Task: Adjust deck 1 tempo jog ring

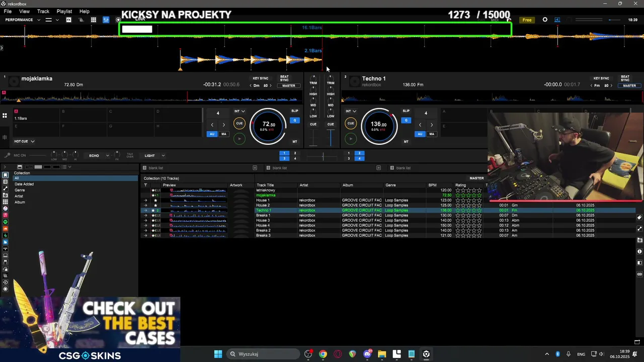Action: (268, 126)
